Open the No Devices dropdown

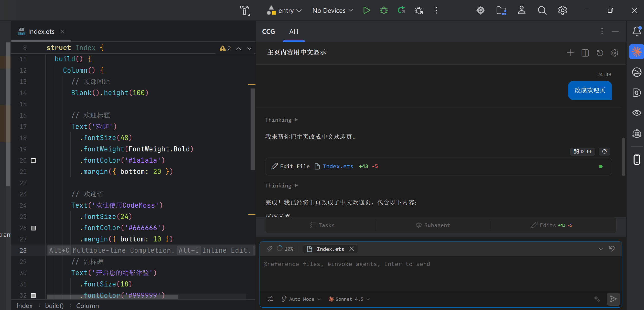(332, 10)
